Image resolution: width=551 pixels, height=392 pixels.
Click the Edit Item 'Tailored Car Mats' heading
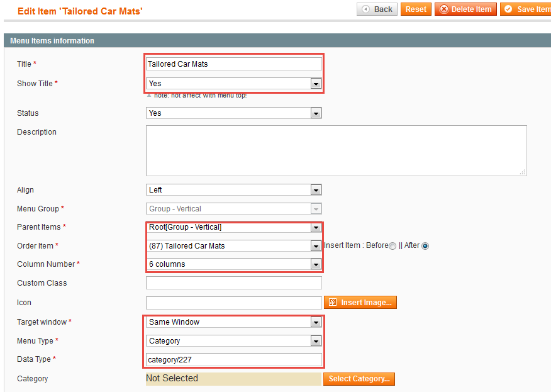click(x=80, y=11)
